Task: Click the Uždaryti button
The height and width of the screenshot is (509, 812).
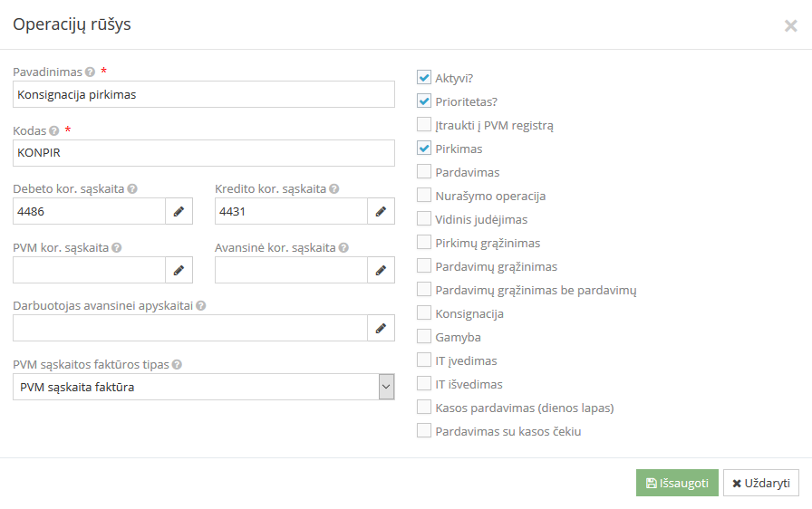Action: pos(761,484)
